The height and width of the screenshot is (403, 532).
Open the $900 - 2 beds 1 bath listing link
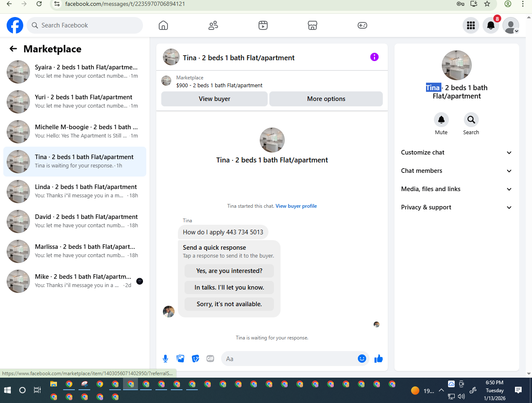pos(219,86)
